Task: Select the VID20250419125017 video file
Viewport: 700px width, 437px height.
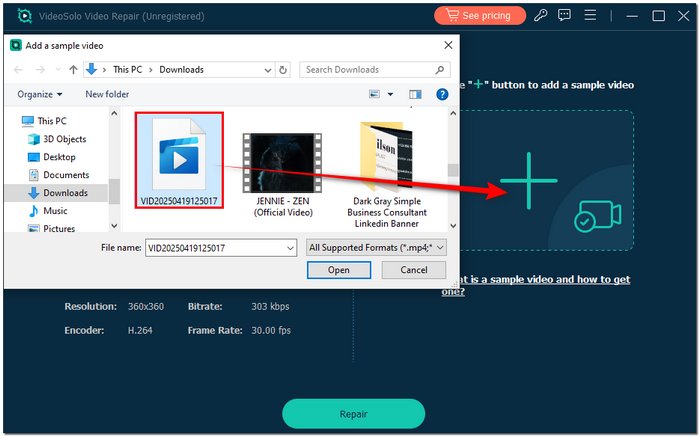Action: (179, 160)
